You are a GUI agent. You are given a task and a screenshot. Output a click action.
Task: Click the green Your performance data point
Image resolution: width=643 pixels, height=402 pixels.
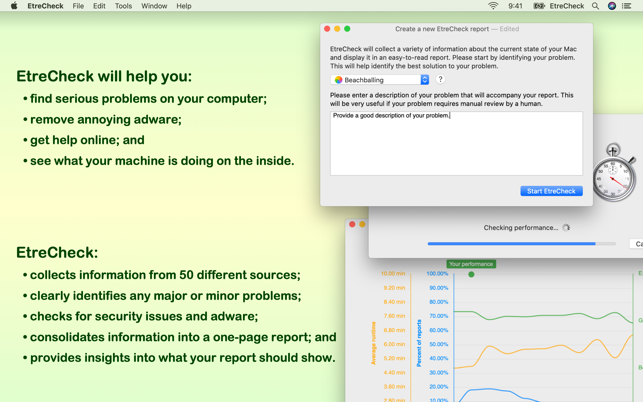(x=471, y=274)
